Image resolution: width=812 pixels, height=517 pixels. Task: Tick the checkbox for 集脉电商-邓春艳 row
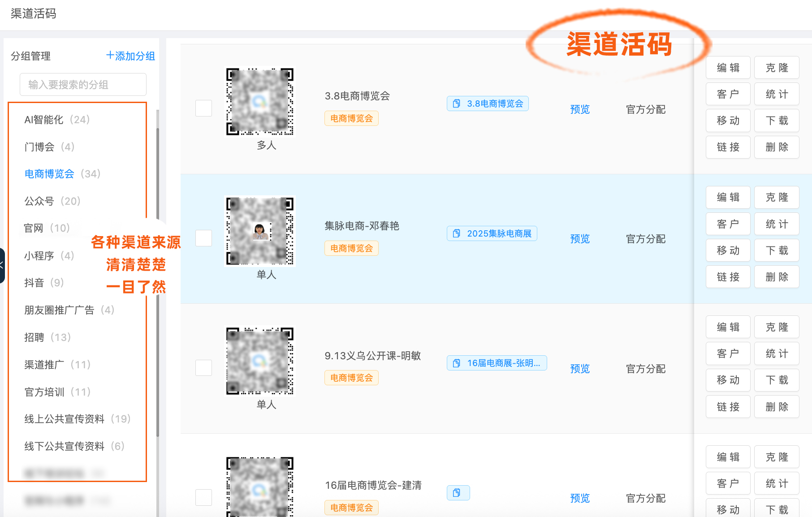[203, 238]
